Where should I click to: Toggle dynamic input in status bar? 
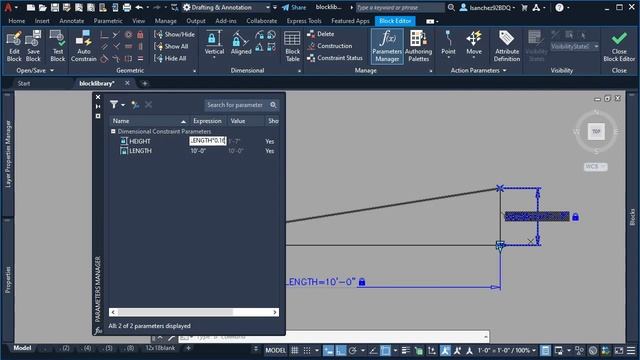tap(328, 350)
